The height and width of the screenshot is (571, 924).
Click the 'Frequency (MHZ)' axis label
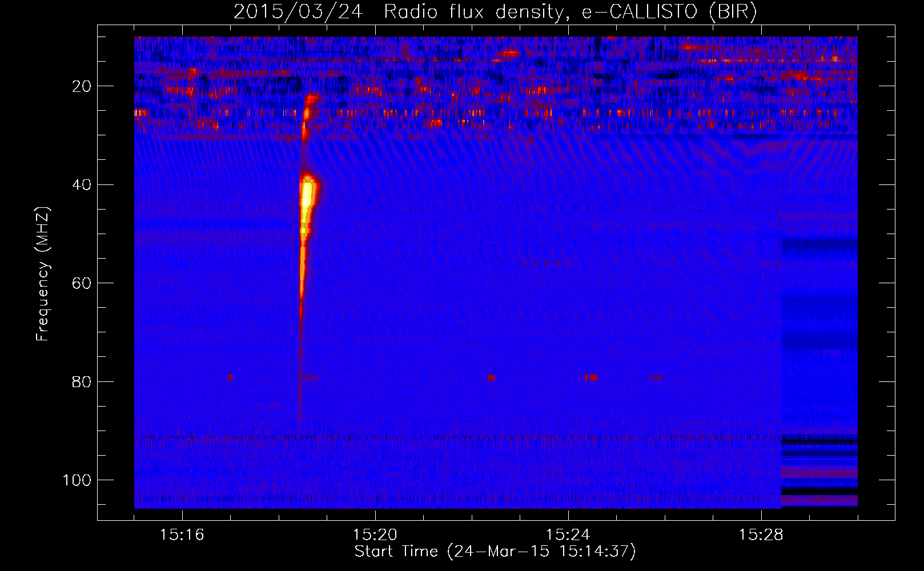[x=43, y=274]
